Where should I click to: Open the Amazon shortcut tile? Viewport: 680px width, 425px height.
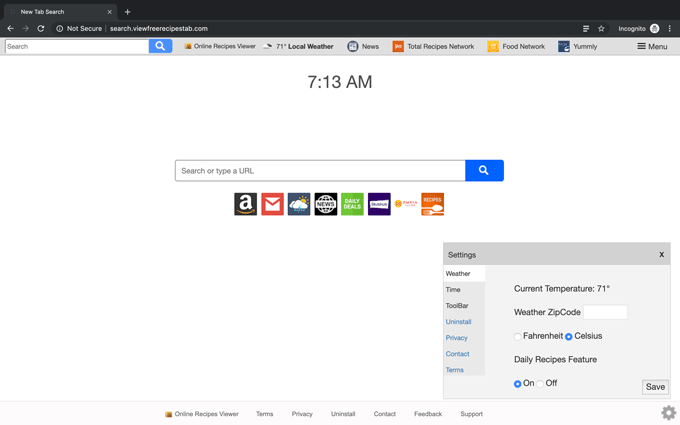(245, 204)
